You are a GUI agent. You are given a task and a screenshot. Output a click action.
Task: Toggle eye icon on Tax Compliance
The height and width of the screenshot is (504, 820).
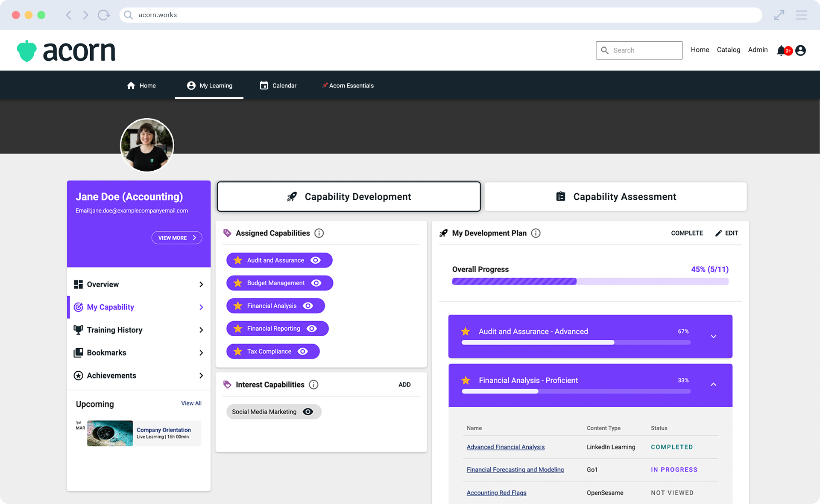303,351
